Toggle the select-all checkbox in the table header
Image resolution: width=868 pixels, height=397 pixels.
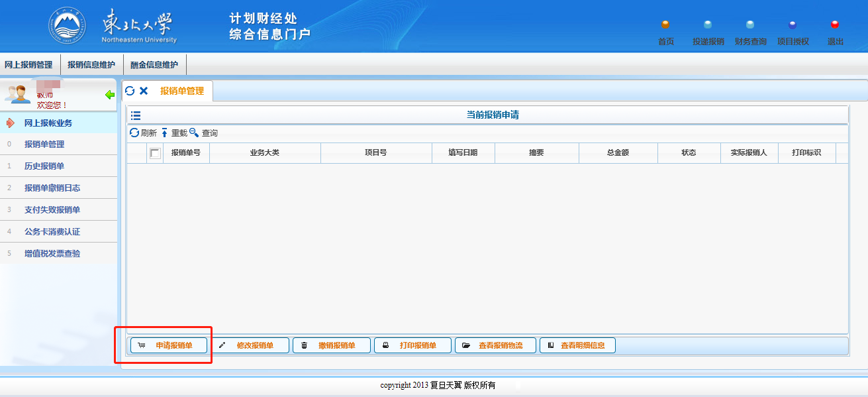coord(155,153)
